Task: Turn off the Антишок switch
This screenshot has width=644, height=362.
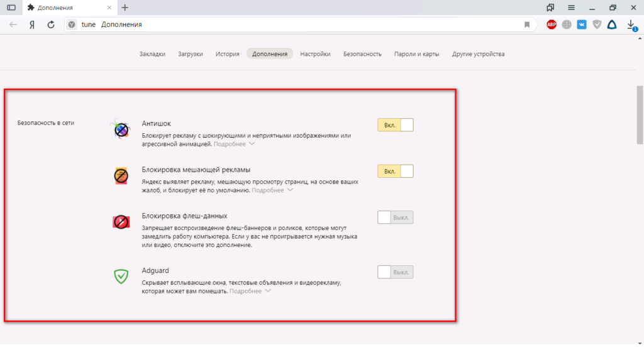Action: point(396,125)
